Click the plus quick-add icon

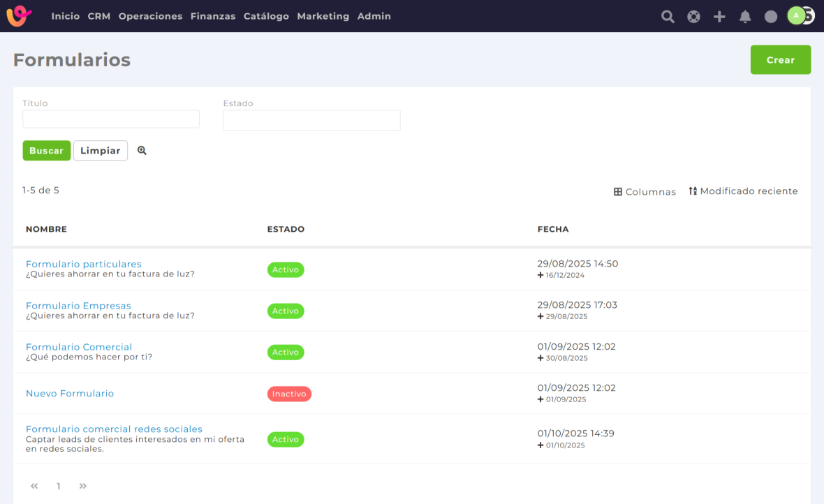click(719, 17)
